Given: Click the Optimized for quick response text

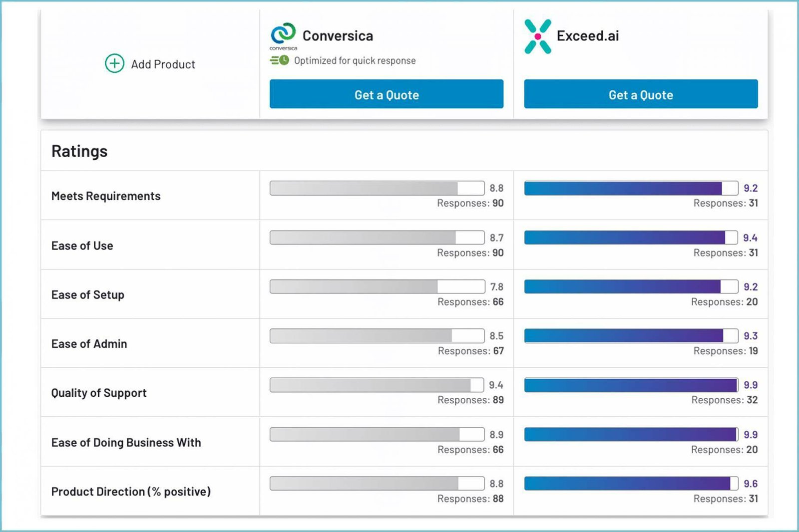Looking at the screenshot, I should click(355, 61).
